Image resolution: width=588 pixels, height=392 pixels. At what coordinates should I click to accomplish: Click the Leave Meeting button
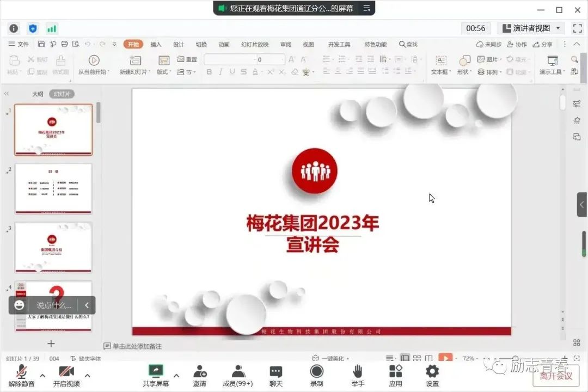point(556,376)
